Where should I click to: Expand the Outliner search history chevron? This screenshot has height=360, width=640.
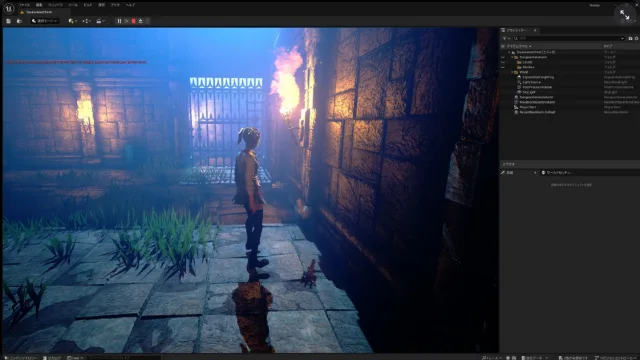pyautogui.click(x=622, y=38)
